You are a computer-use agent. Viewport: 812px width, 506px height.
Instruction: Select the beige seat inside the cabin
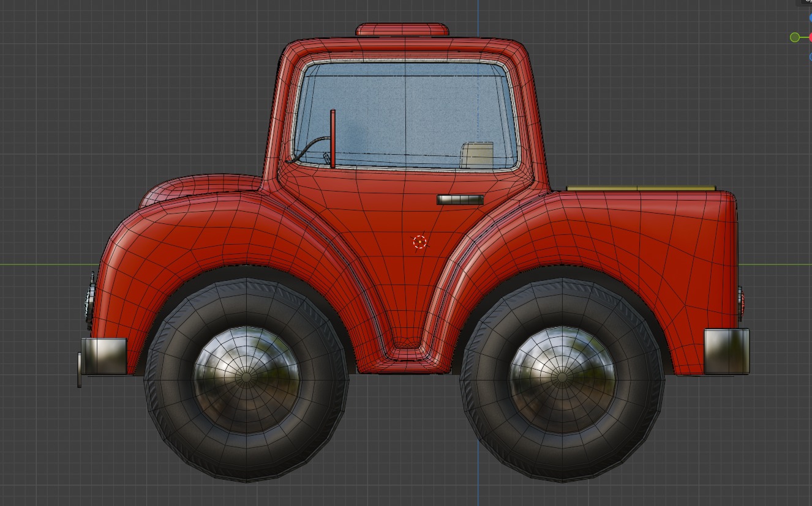[x=476, y=155]
